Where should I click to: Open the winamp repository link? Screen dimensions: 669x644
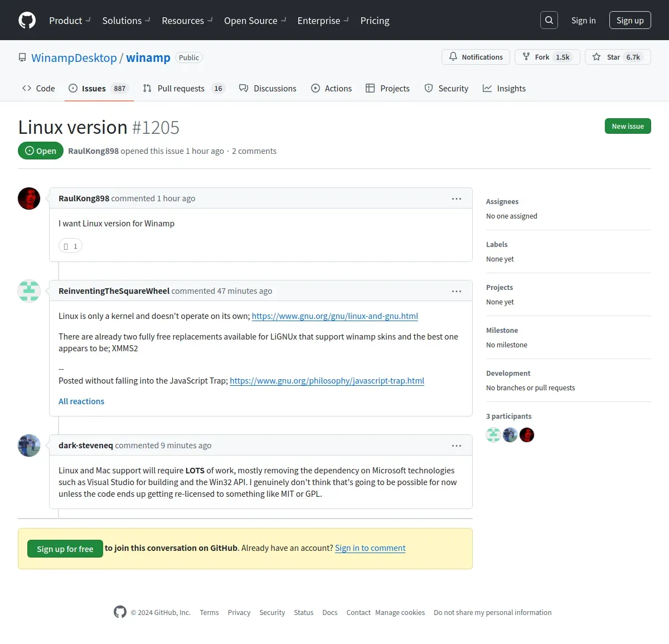click(x=148, y=57)
